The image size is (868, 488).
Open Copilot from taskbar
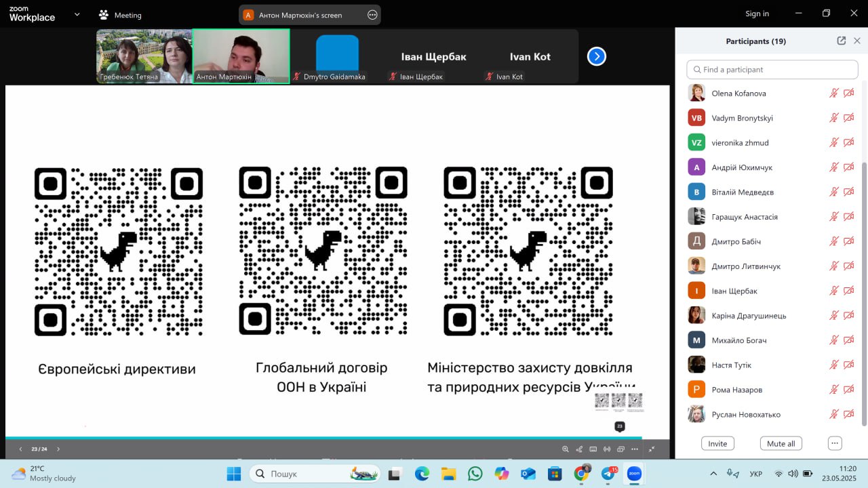point(502,474)
